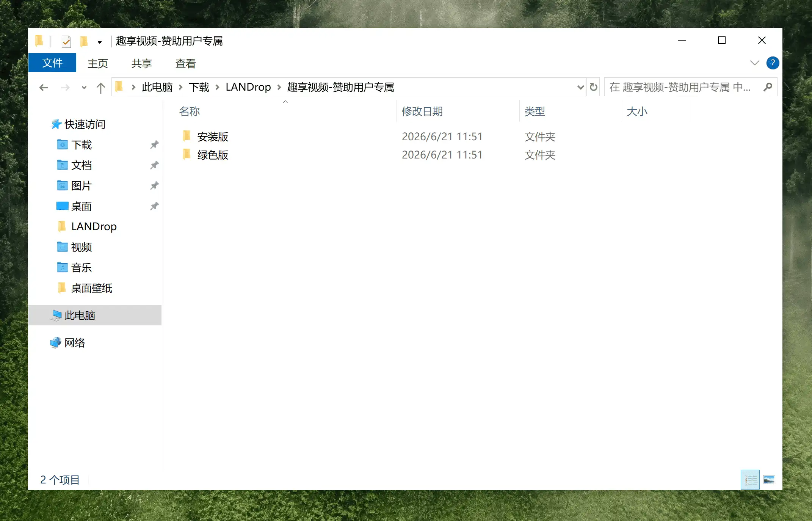This screenshot has height=521, width=812.
Task: Expand the ribbon with the chevron arrow
Action: tap(754, 63)
